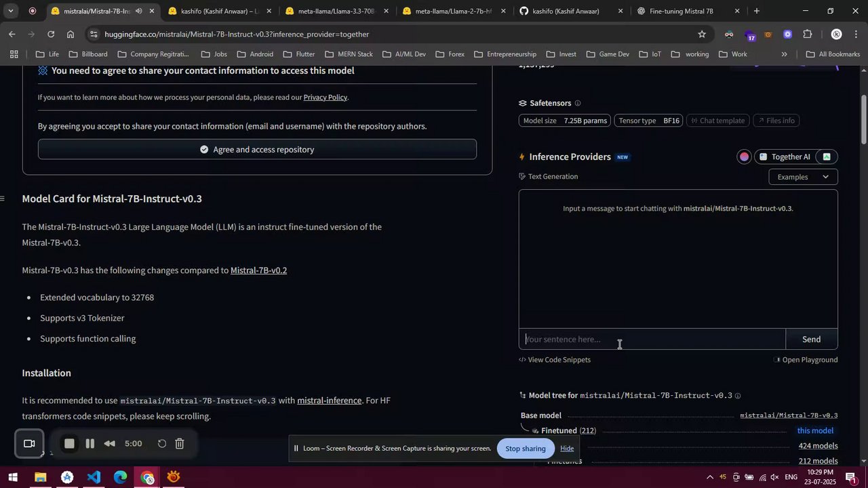Send the chat message

(x=812, y=340)
